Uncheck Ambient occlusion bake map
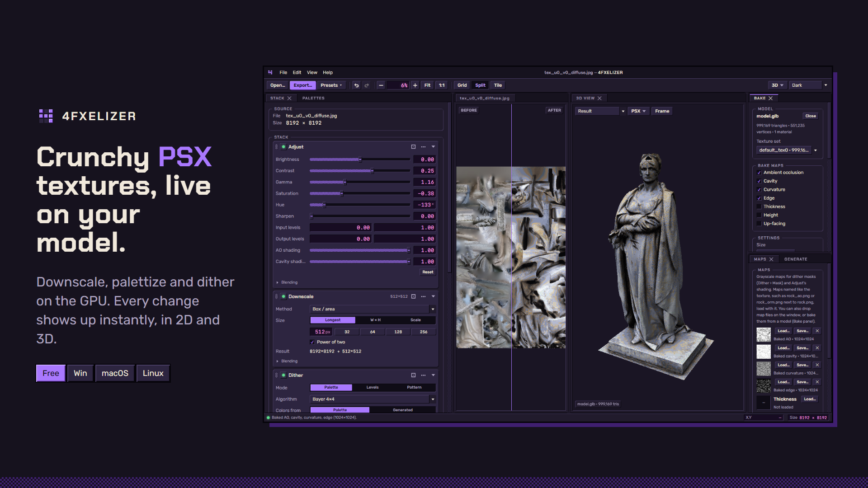Screen dimensions: 868x488 coord(759,173)
